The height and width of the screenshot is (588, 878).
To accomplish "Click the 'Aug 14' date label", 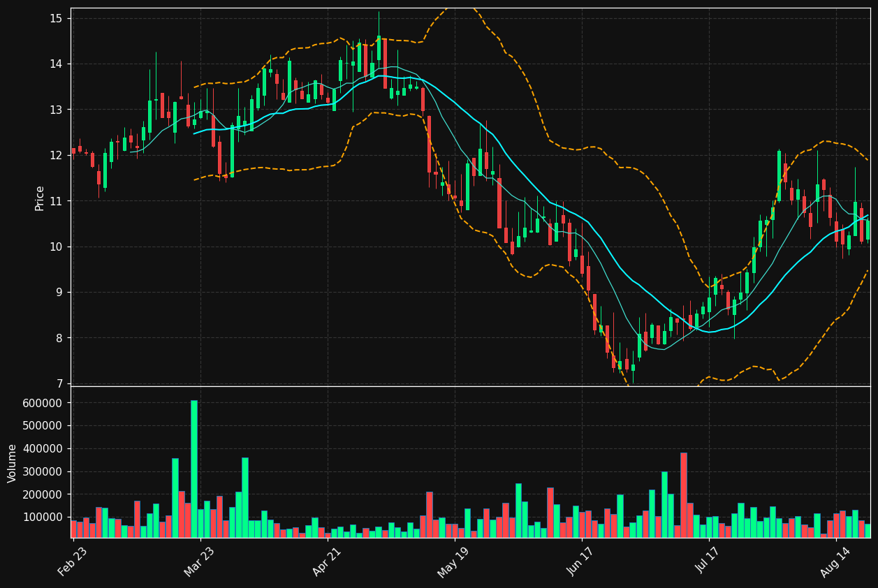I will [x=835, y=561].
